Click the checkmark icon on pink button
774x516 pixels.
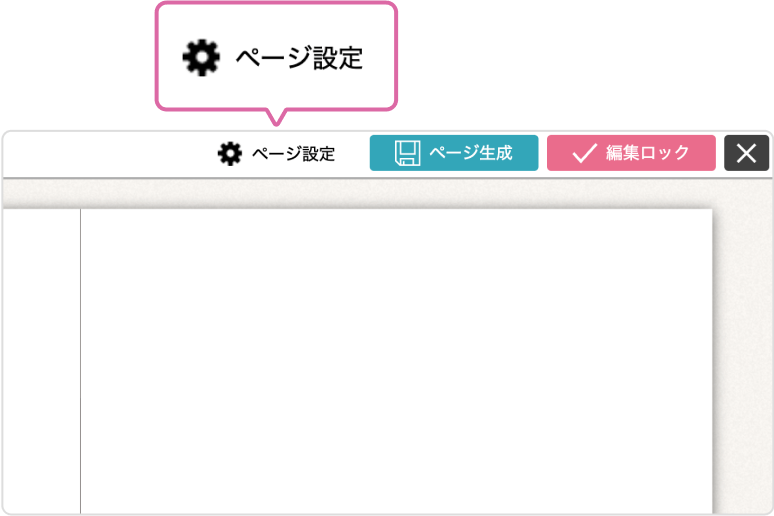click(584, 153)
